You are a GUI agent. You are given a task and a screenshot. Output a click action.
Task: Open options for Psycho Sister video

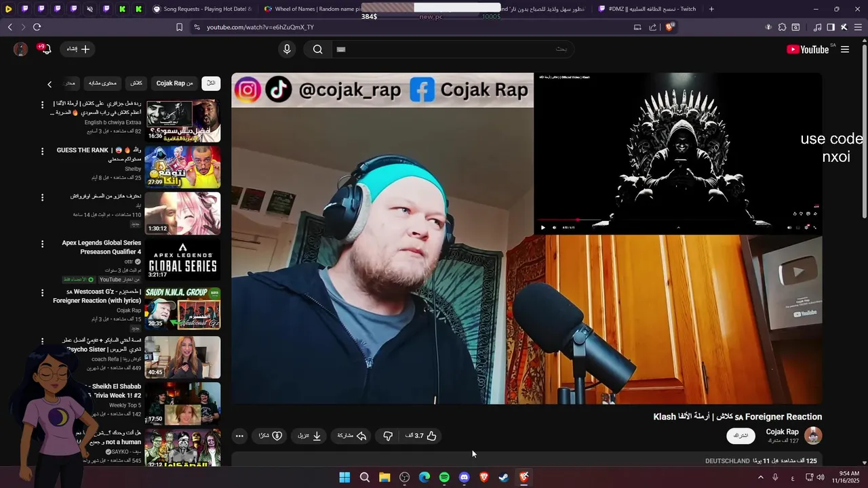click(x=42, y=342)
